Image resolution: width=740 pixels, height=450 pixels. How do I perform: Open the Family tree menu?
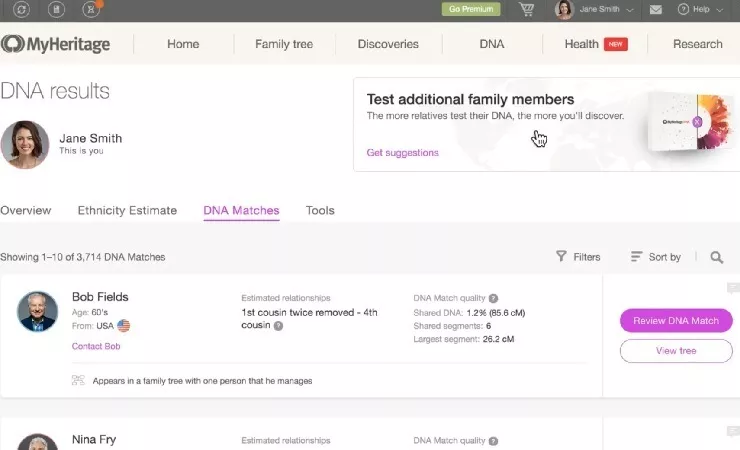[x=284, y=44]
